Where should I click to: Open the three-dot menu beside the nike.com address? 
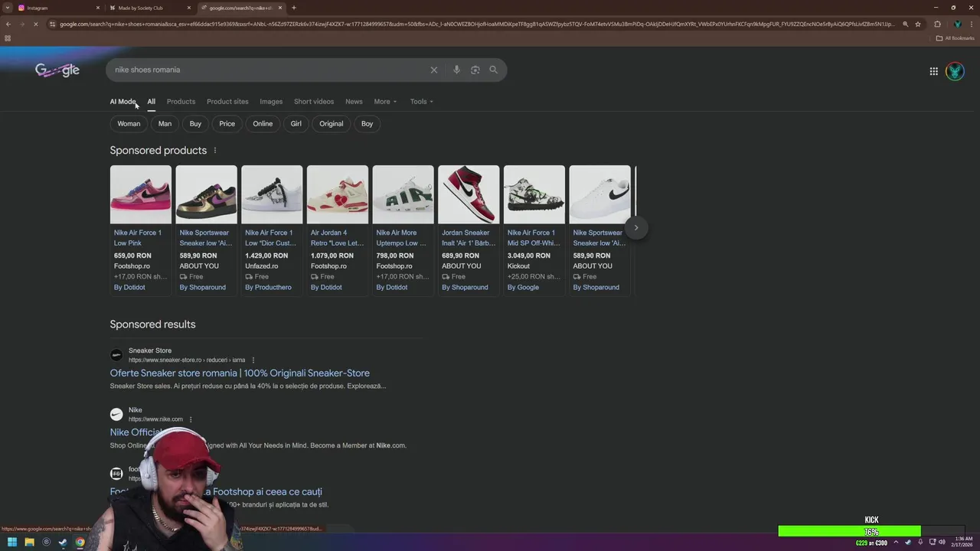(x=191, y=419)
